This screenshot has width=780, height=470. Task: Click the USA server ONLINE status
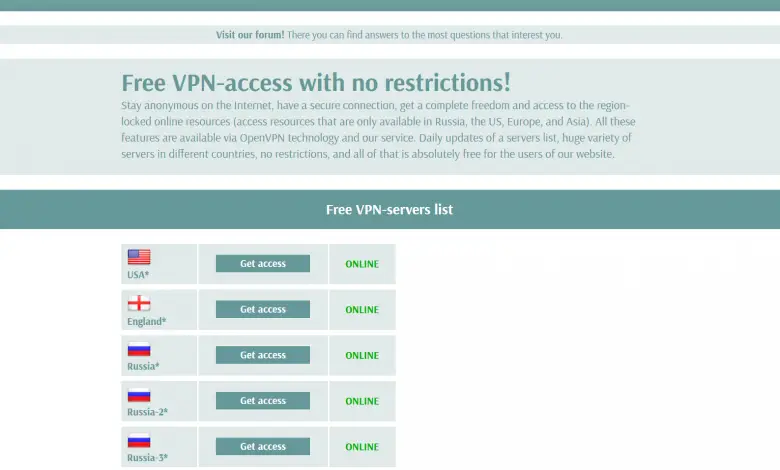click(x=362, y=264)
